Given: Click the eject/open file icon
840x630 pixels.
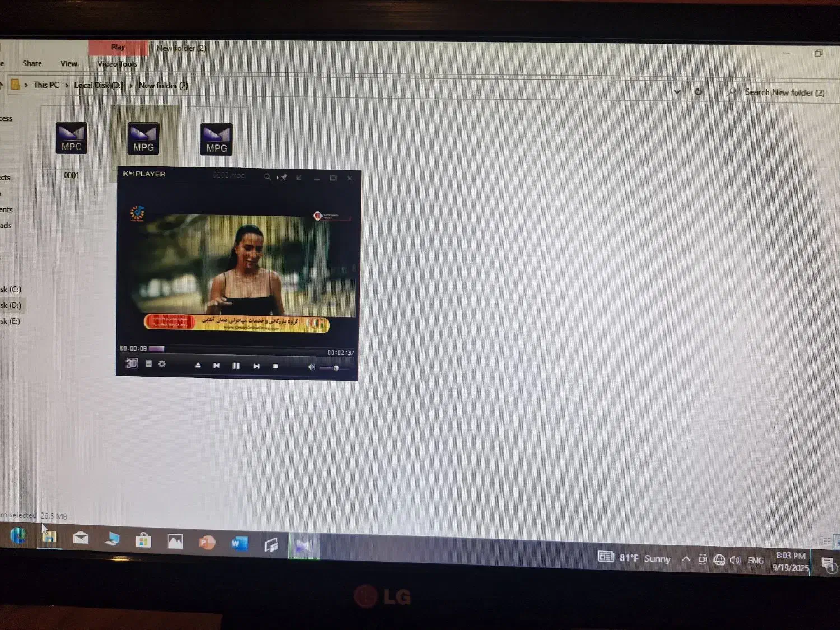Looking at the screenshot, I should (x=198, y=365).
